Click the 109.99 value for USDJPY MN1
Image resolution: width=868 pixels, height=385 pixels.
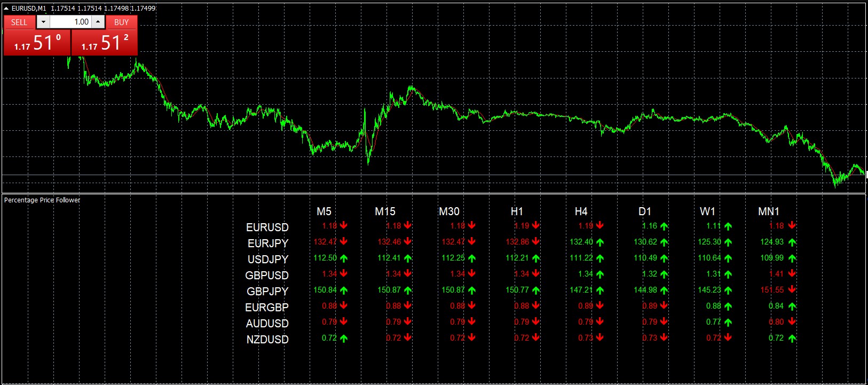point(772,258)
